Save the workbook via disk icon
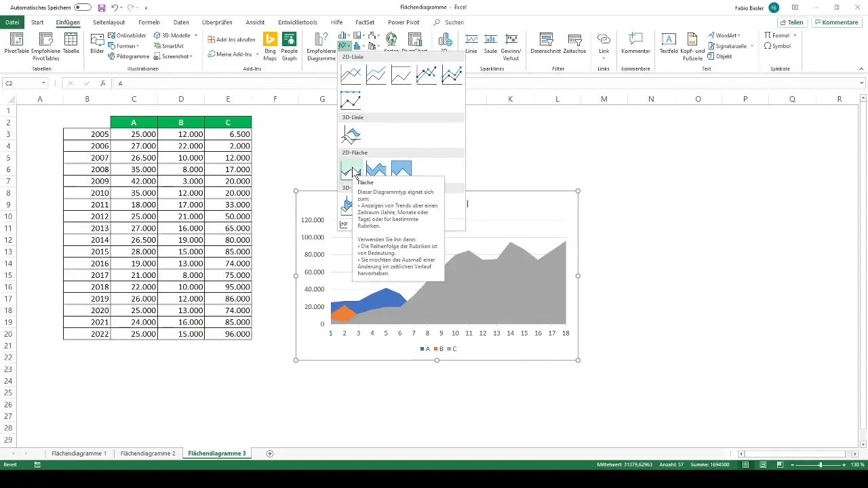Image resolution: width=868 pixels, height=488 pixels. click(x=102, y=7)
